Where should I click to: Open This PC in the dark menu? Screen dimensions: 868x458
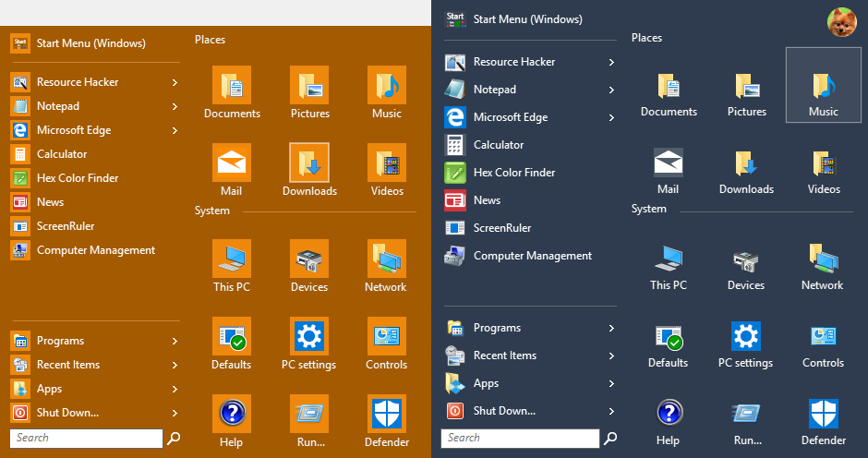[x=669, y=268]
